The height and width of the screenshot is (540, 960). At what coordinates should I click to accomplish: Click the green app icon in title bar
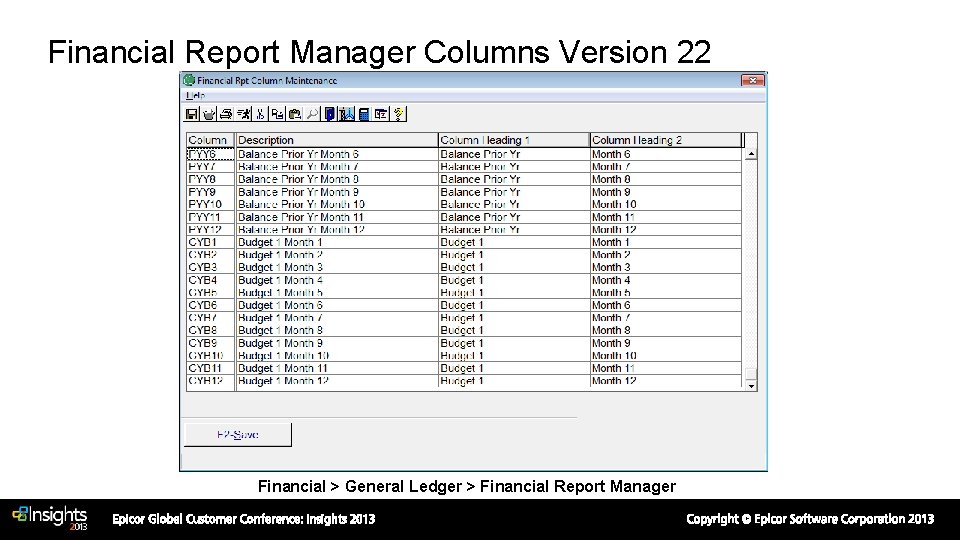(x=189, y=80)
